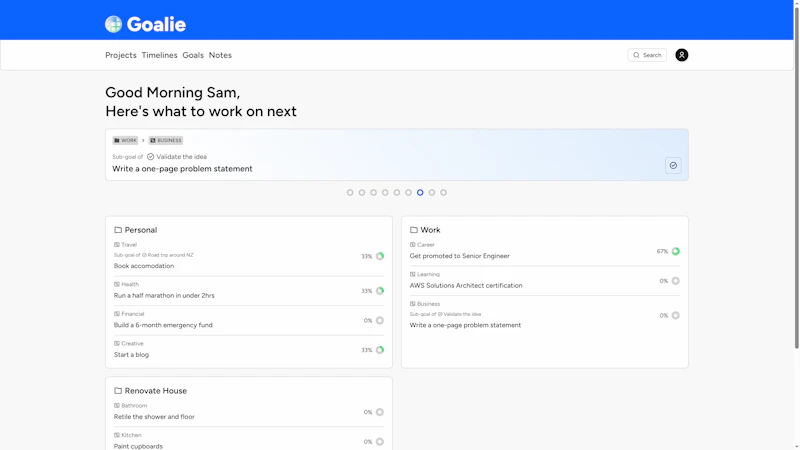Click the Search box
800x450 pixels.
(x=646, y=55)
